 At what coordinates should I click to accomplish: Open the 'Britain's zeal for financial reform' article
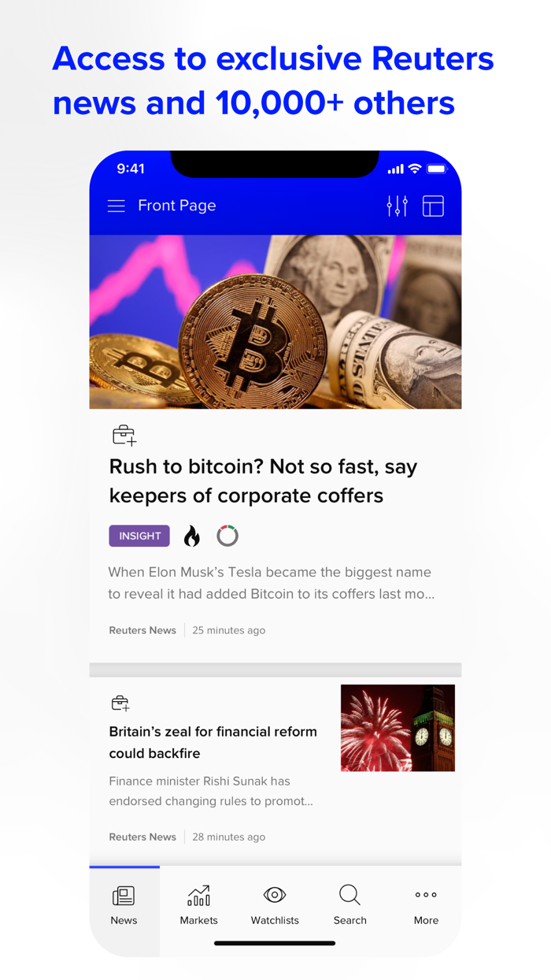coord(213,742)
